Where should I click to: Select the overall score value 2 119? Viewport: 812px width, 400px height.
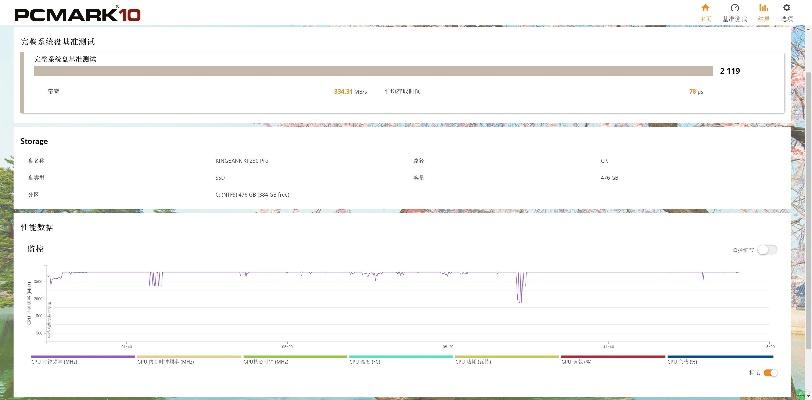(730, 71)
